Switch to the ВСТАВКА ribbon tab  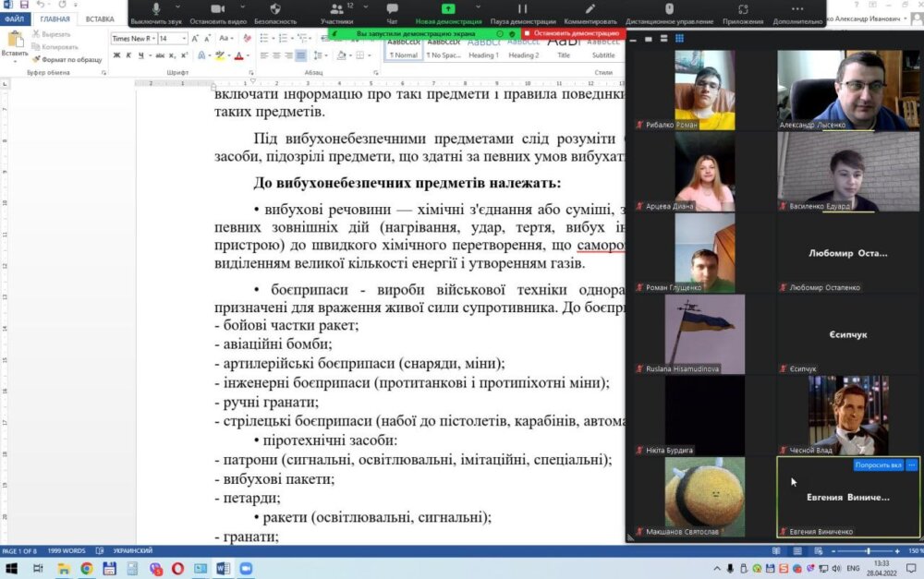coord(100,18)
